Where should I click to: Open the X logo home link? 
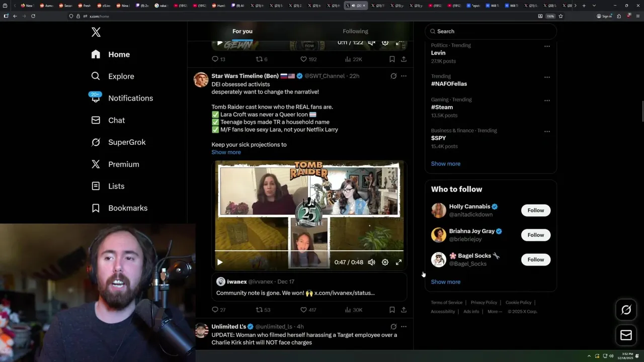coord(96,32)
